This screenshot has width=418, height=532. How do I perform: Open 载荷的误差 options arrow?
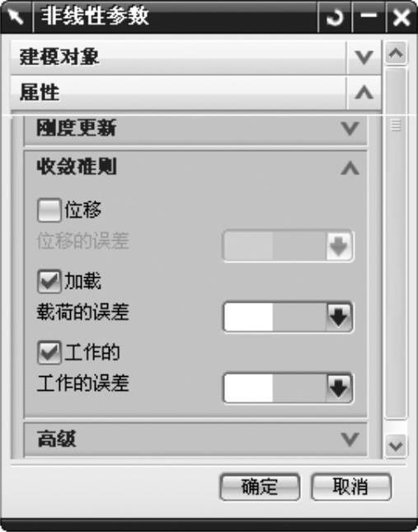[x=339, y=317]
